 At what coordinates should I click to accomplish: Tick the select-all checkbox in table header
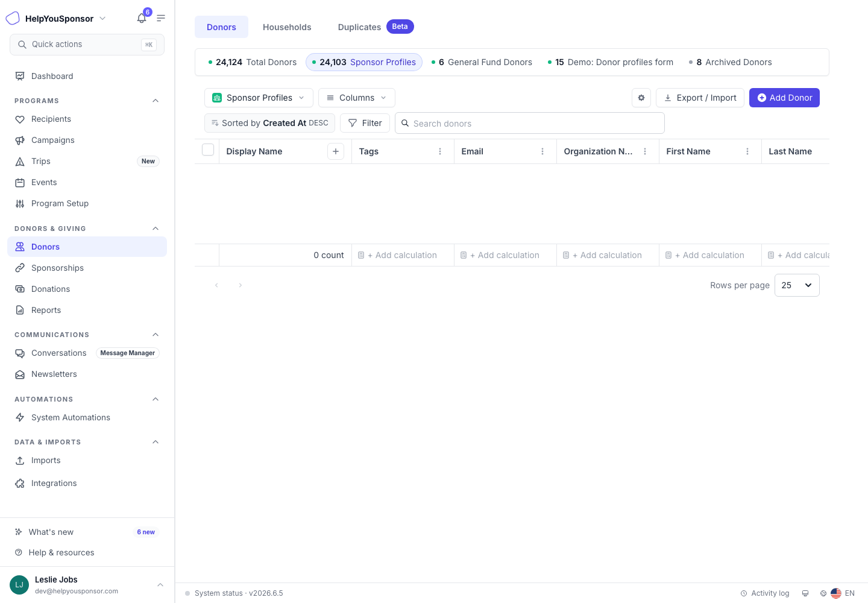point(208,150)
